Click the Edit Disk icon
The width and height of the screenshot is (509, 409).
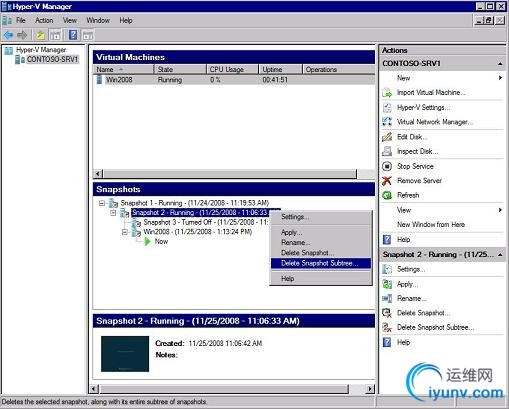click(387, 137)
